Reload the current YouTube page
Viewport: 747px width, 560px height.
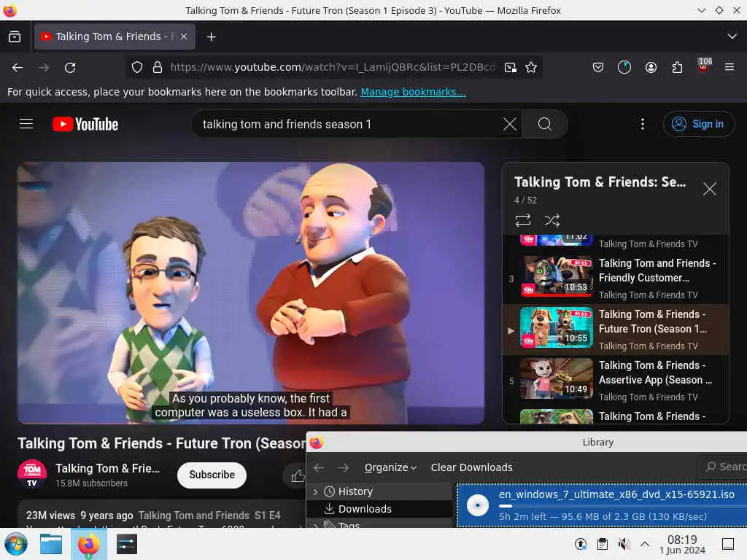(70, 68)
